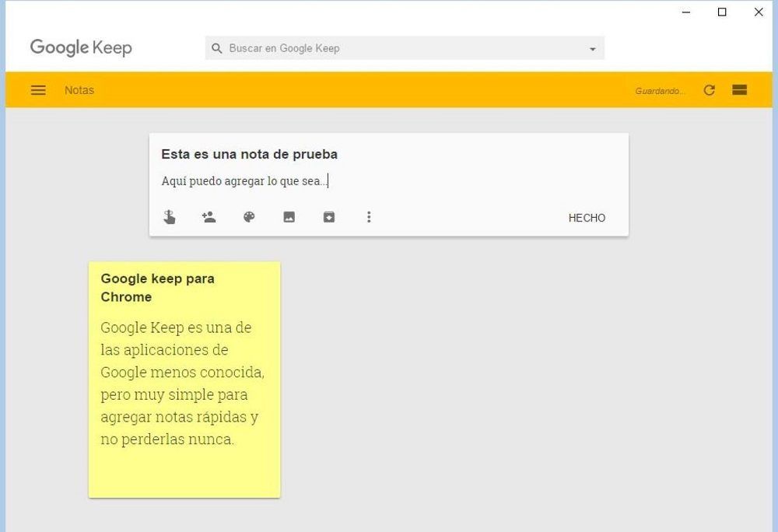
Task: Click the reminder finger icon
Action: click(169, 217)
